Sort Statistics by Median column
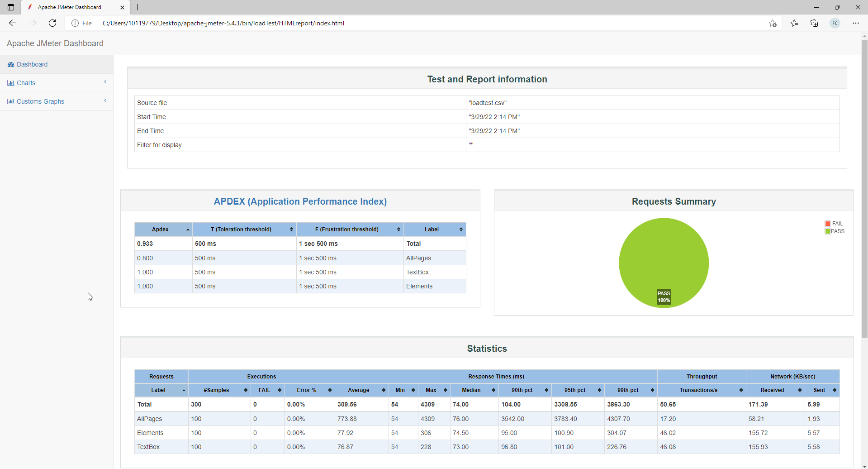The height and width of the screenshot is (469, 868). pyautogui.click(x=474, y=390)
